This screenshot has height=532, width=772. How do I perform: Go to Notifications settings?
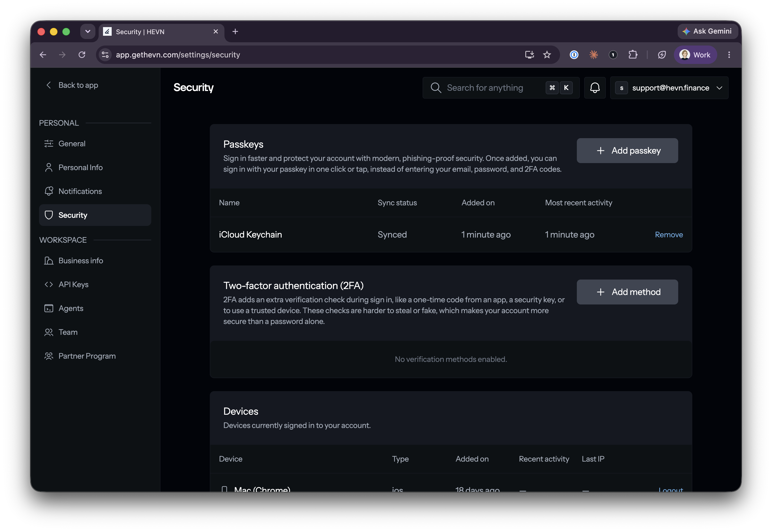tap(95, 191)
